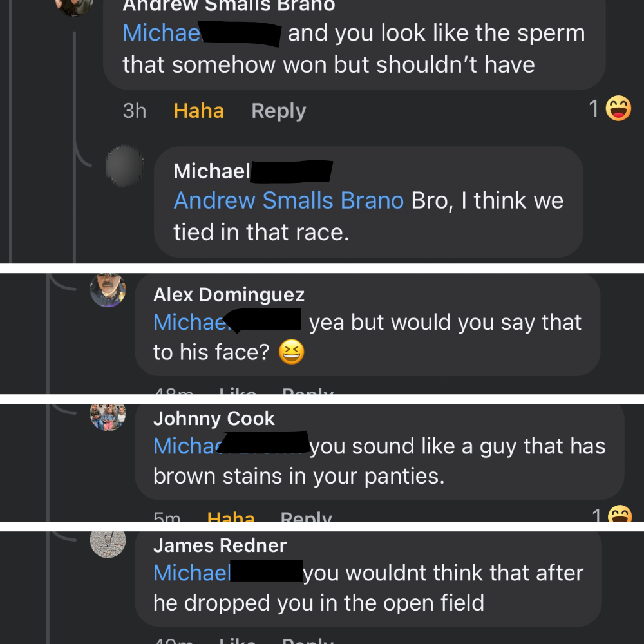Tap the laughing emoji on Johnny Cook's comment
This screenshot has width=644, height=644.
(x=619, y=515)
